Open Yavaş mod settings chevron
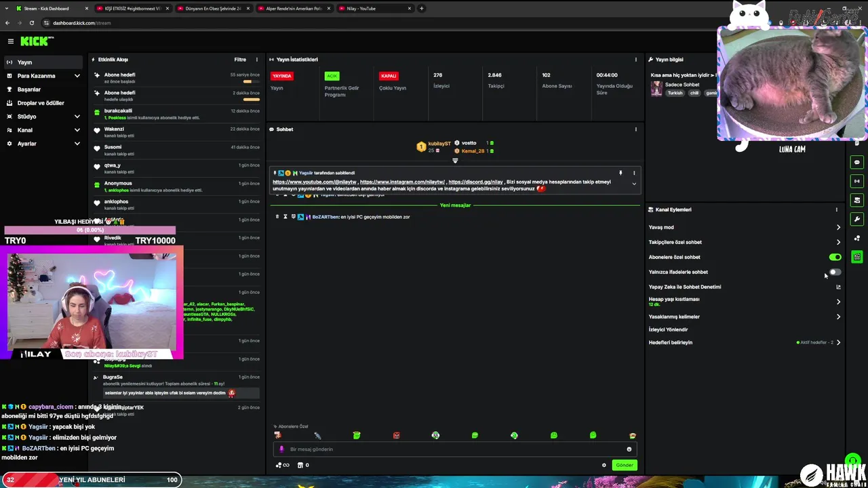 click(x=838, y=227)
